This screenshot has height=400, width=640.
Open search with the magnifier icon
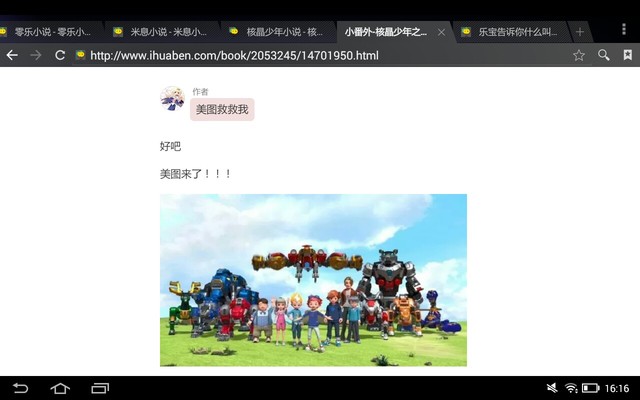[604, 55]
